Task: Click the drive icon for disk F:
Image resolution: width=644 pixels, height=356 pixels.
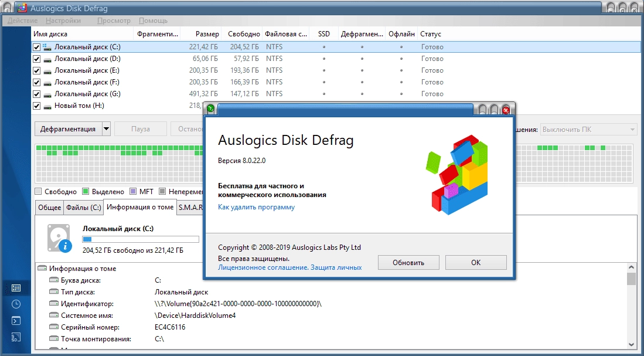Action: [47, 83]
